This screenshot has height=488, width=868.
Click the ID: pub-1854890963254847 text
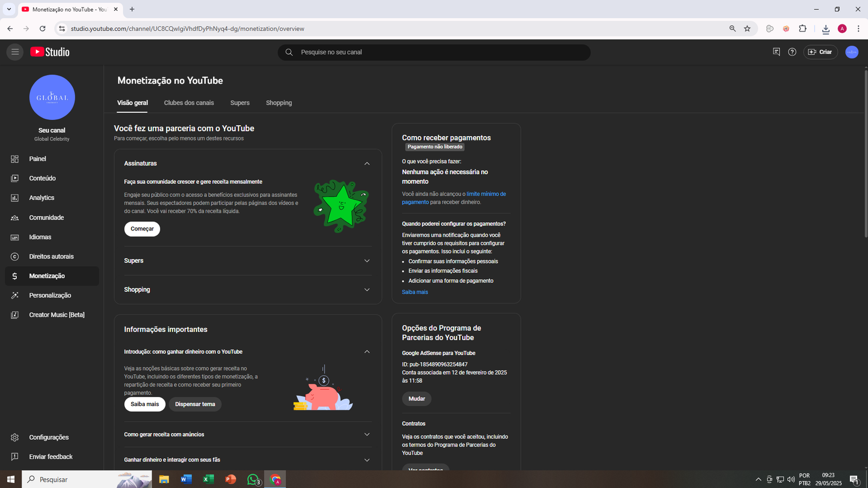435,364
